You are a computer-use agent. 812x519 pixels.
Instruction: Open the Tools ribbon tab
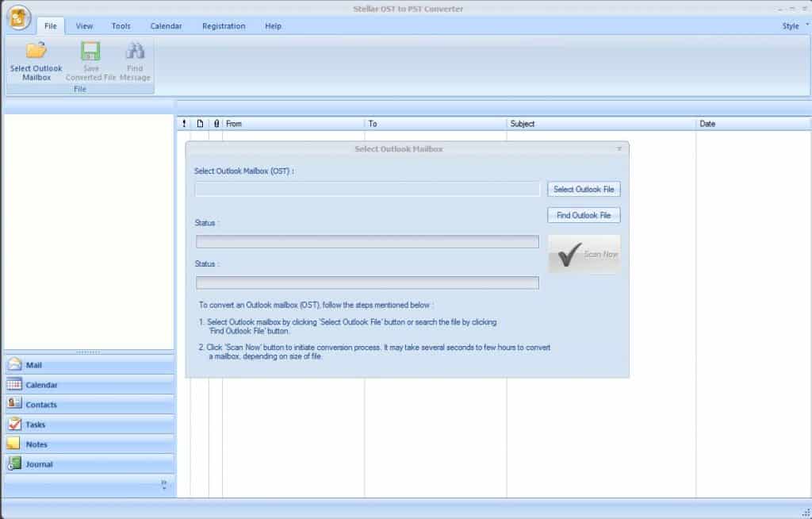click(x=121, y=26)
